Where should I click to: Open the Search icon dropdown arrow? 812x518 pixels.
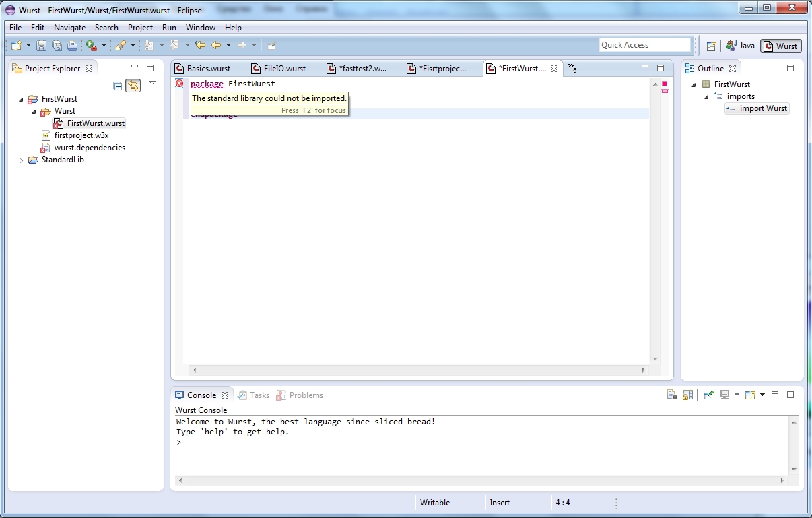point(133,45)
